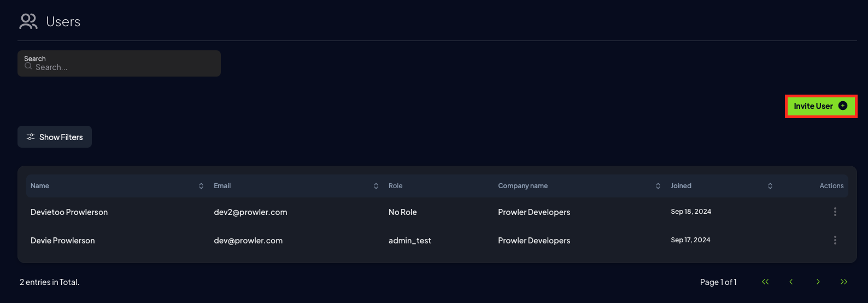
Task: Click the Invite User button
Action: 821,106
